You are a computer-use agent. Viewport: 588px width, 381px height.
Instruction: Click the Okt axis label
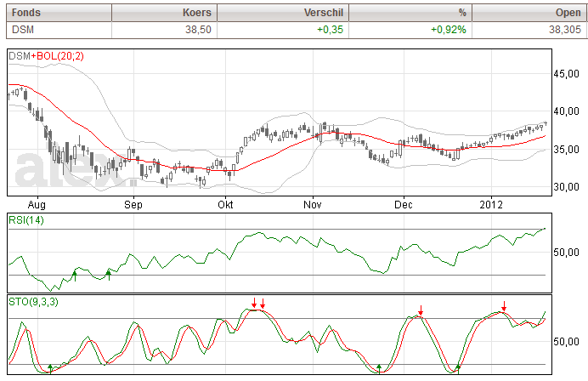225,205
